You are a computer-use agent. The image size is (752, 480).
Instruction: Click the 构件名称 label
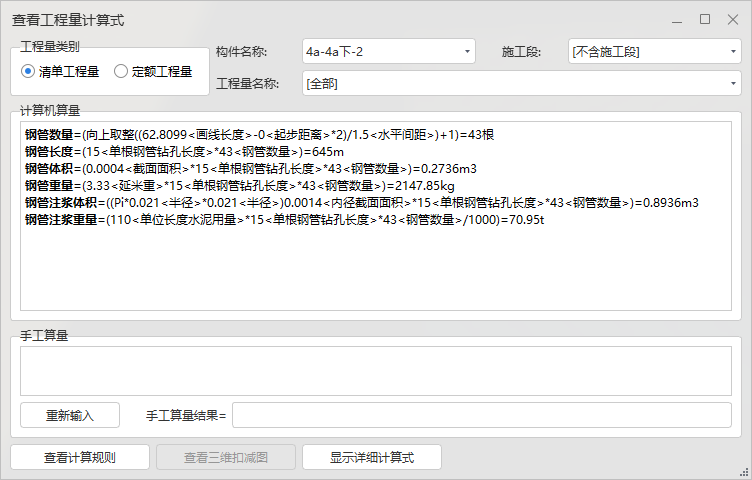click(241, 51)
